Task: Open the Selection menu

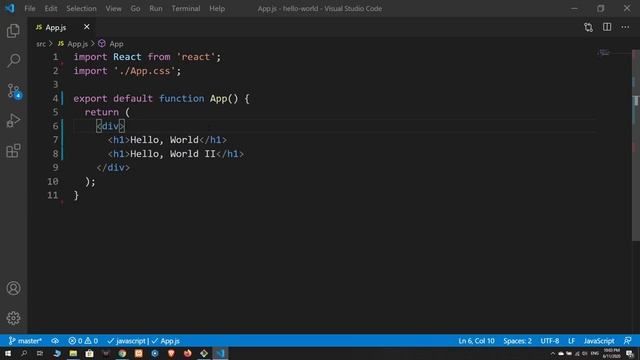Action: (x=81, y=8)
